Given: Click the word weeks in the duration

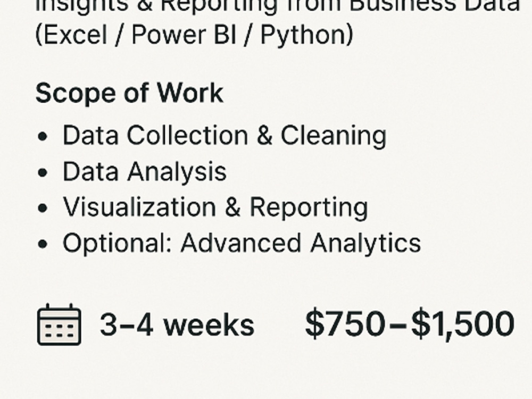Looking at the screenshot, I should click(209, 325).
